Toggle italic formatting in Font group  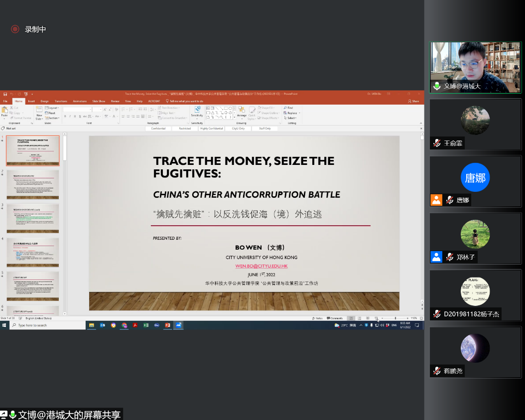(70, 116)
